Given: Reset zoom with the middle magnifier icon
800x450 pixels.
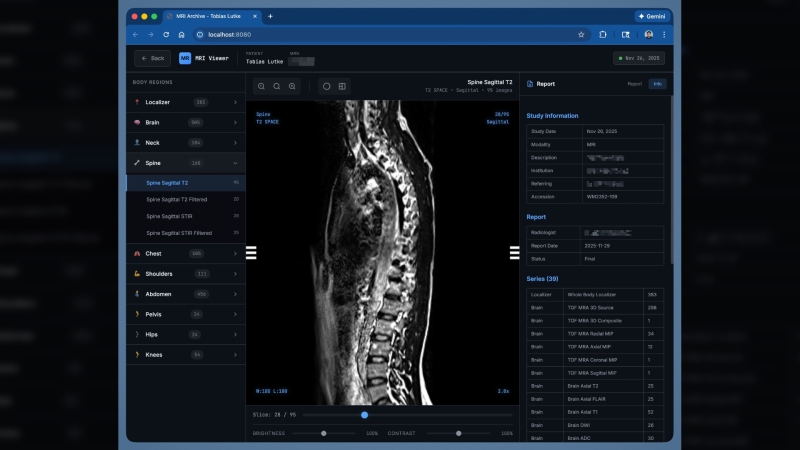Looking at the screenshot, I should tap(277, 86).
